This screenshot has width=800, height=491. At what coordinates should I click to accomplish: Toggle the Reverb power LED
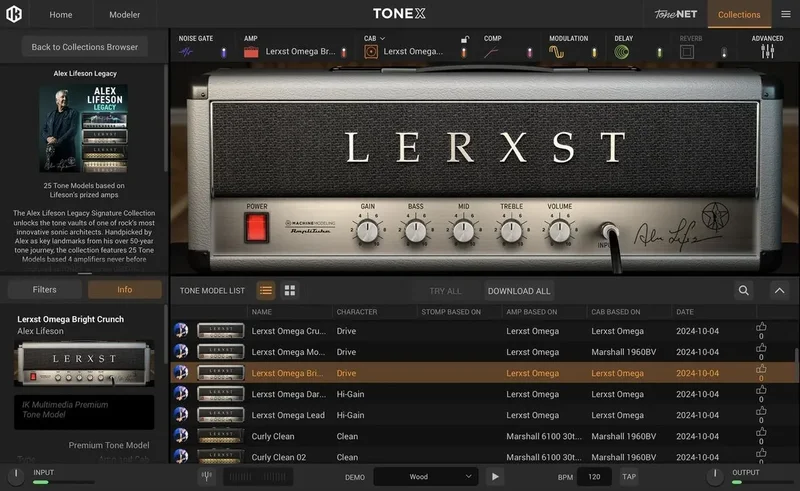pyautogui.click(x=724, y=52)
